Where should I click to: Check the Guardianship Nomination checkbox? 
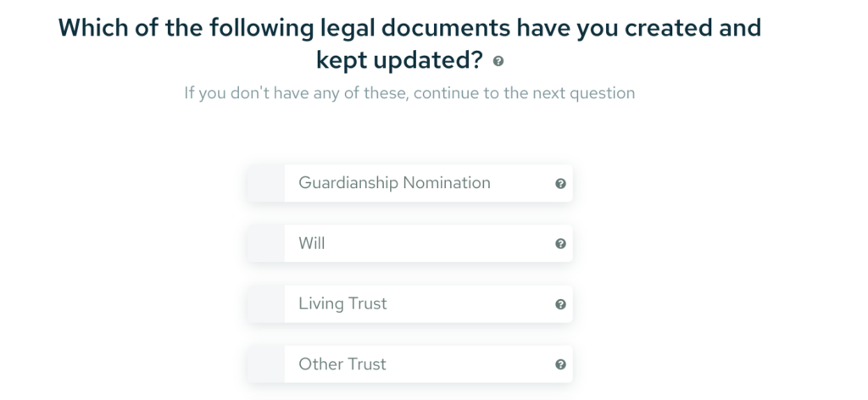(x=265, y=183)
